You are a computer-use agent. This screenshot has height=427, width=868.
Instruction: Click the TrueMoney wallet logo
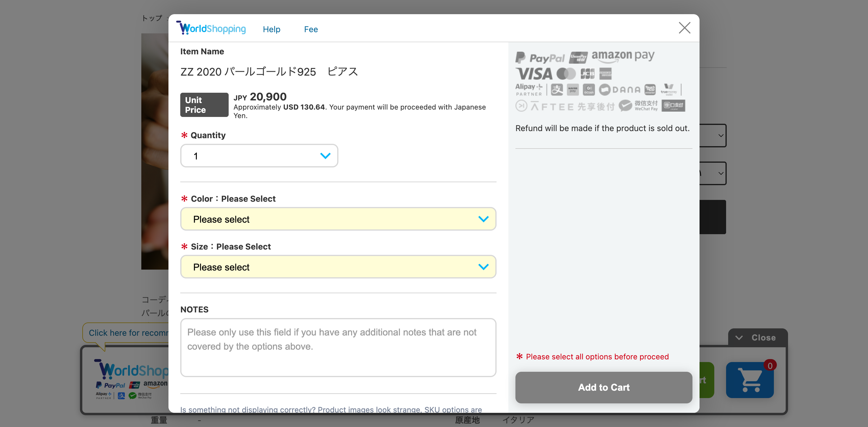(669, 90)
